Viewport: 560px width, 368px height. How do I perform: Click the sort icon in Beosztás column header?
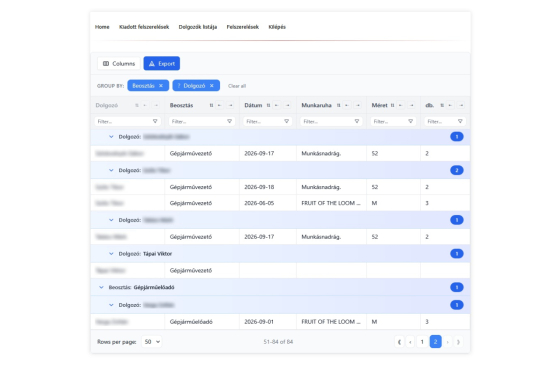[x=211, y=105]
